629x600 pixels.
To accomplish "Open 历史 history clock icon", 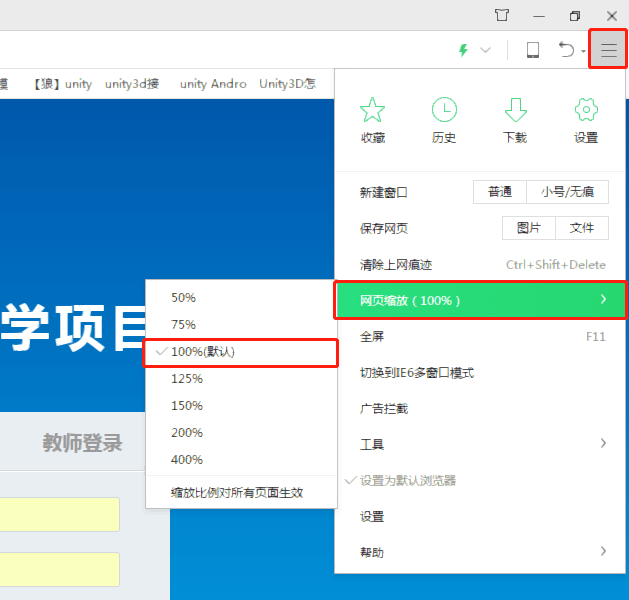I will pos(444,111).
